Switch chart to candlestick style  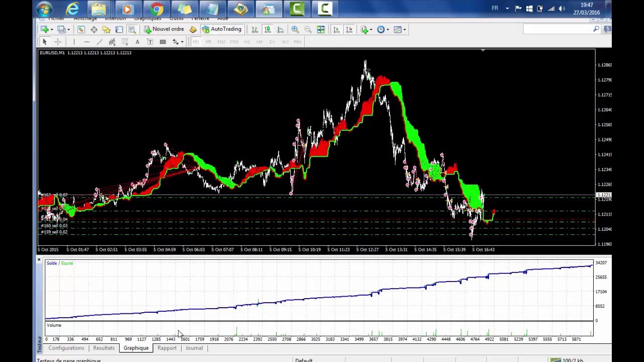point(268,29)
